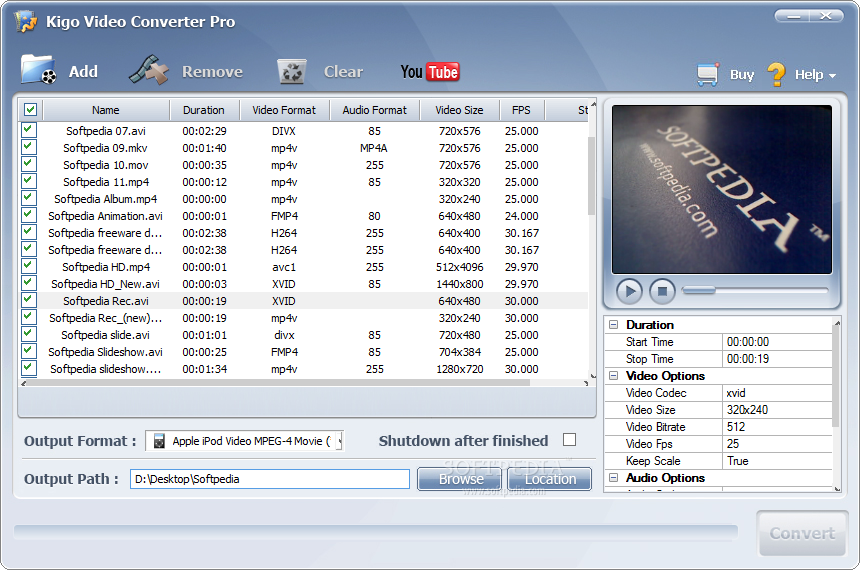Image resolution: width=860 pixels, height=570 pixels.
Task: Sort by Video Size column header
Action: (460, 110)
